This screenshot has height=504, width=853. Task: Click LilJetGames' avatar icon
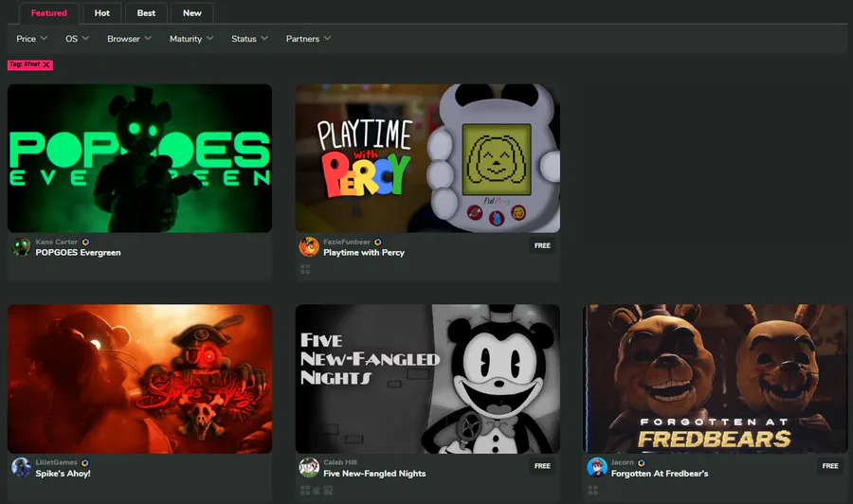click(22, 468)
